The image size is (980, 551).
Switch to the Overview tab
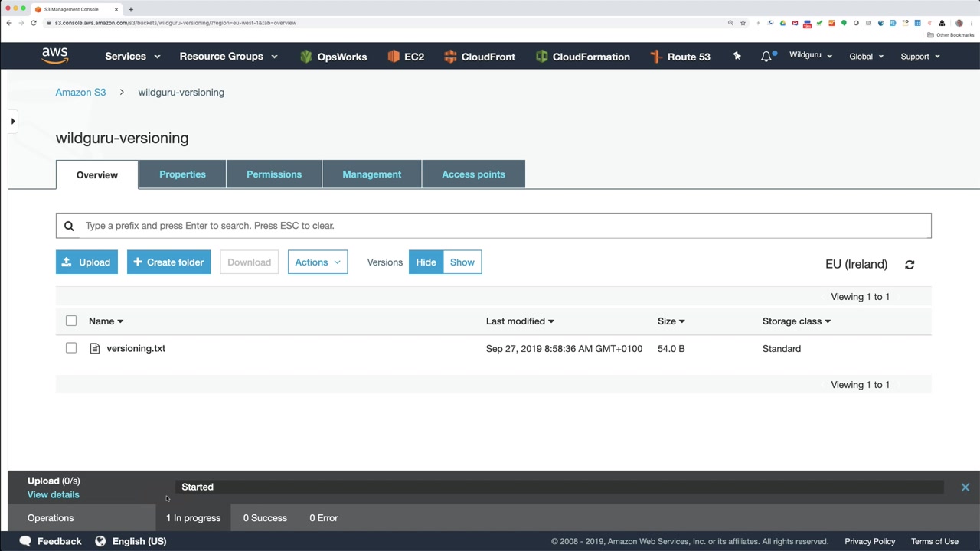(97, 174)
